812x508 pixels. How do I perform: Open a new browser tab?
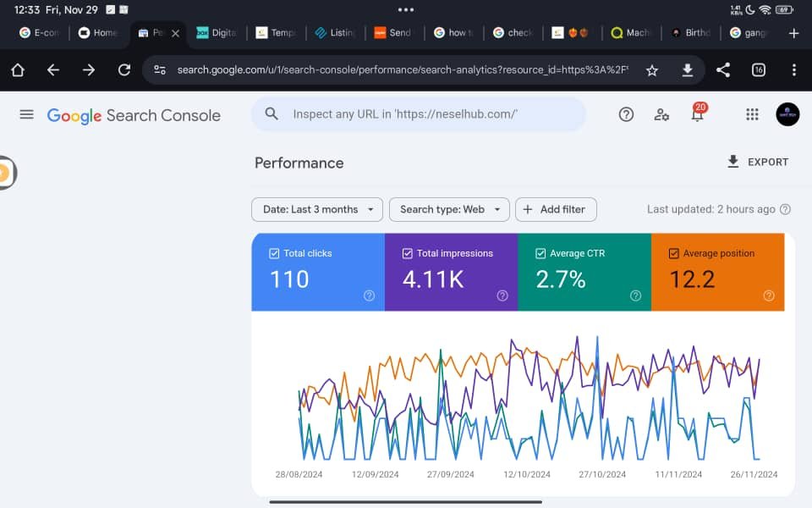tap(793, 33)
